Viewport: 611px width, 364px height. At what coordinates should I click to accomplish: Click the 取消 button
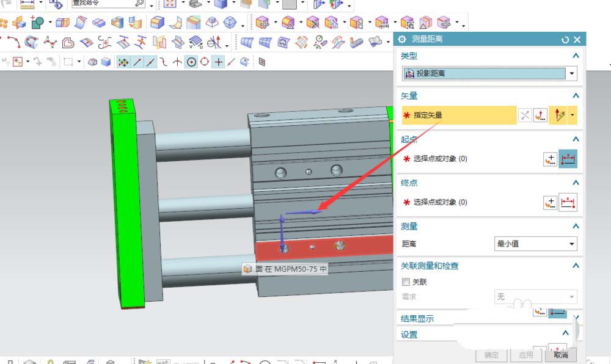pos(560,355)
